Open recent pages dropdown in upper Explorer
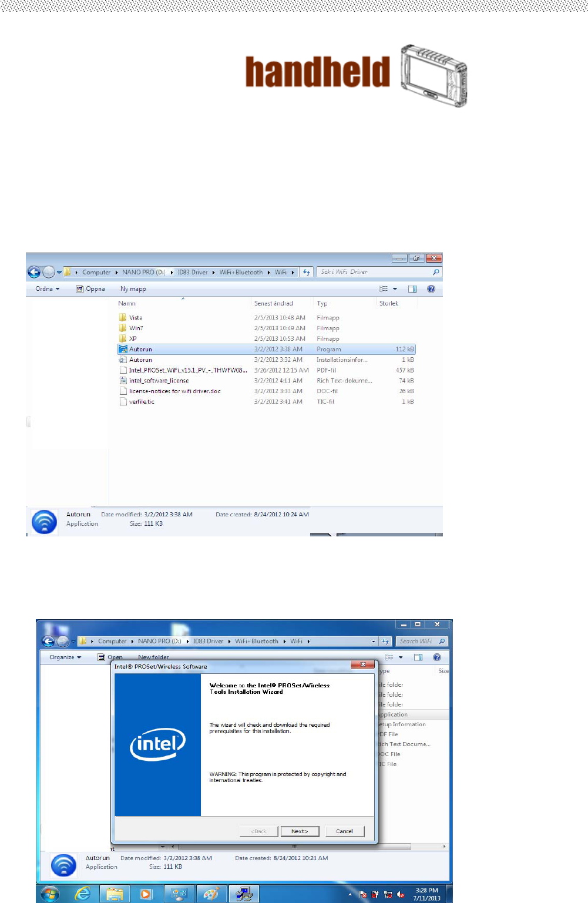The height and width of the screenshot is (903, 588). tap(59, 272)
